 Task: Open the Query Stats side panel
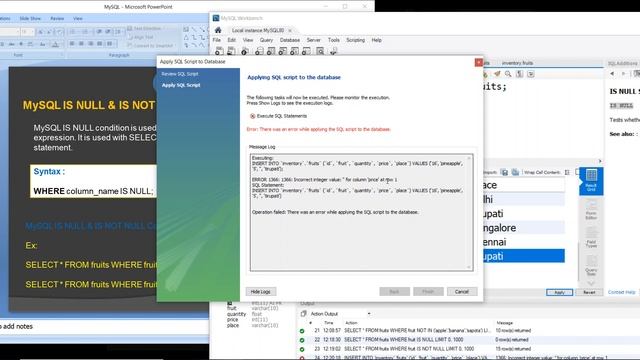click(591, 266)
